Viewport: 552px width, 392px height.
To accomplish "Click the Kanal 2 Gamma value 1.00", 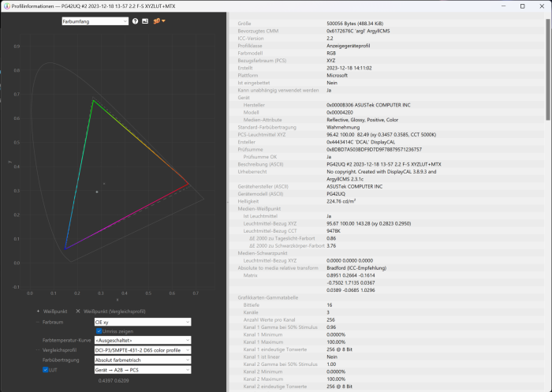I will [331, 364].
